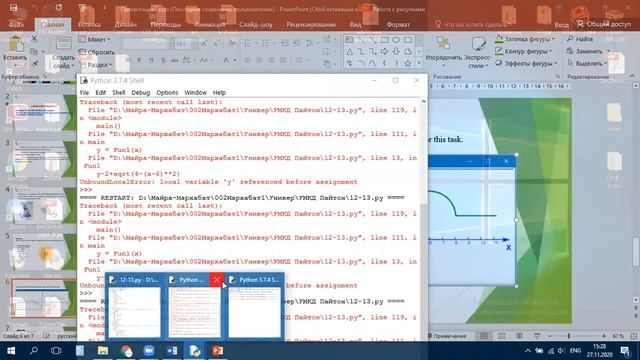The width and height of the screenshot is (640, 360).
Task: Switch to PowerPoint Анимация ribbon tab
Action: tap(210, 24)
